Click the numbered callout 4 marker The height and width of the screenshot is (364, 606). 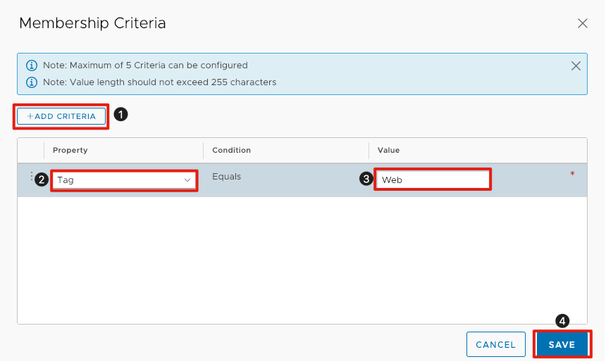point(562,320)
